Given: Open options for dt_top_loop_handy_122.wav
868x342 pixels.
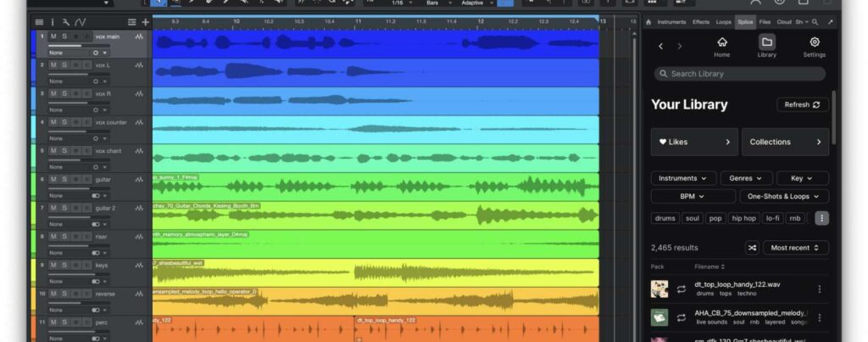Looking at the screenshot, I should pyautogui.click(x=819, y=289).
